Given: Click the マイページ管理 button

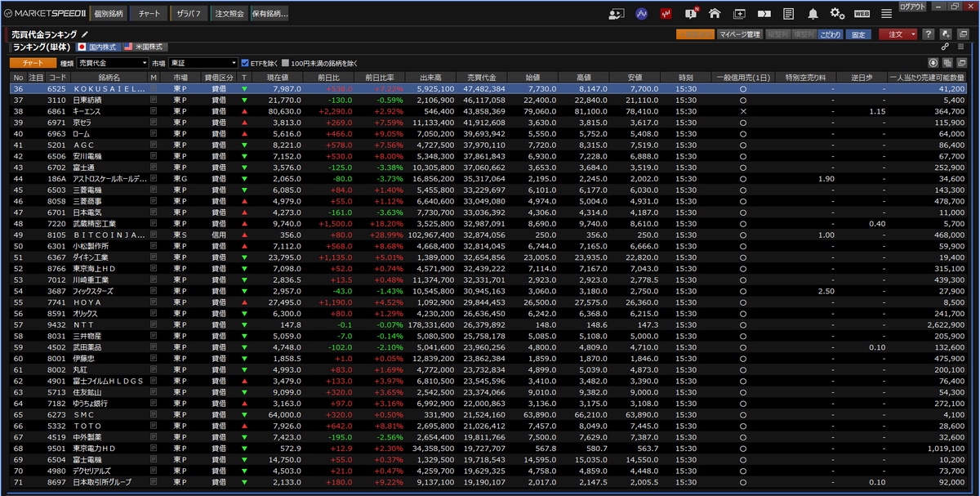Looking at the screenshot, I should pos(740,34).
